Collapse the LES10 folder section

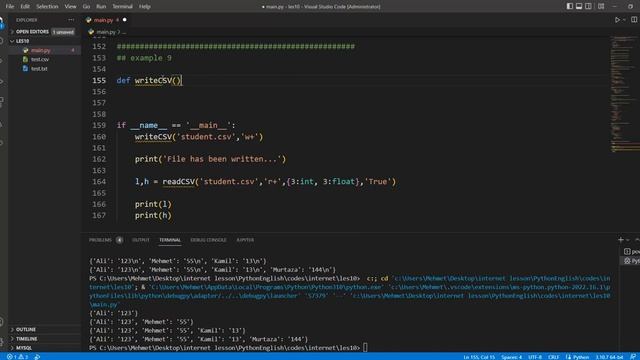tap(22, 41)
